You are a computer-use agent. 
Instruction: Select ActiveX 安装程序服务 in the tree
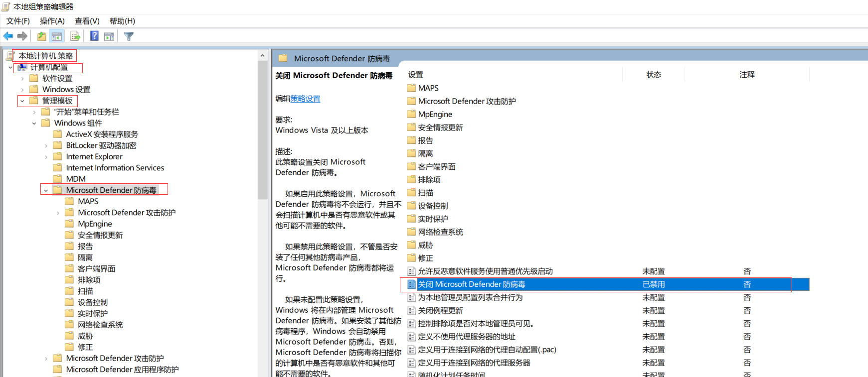click(102, 134)
